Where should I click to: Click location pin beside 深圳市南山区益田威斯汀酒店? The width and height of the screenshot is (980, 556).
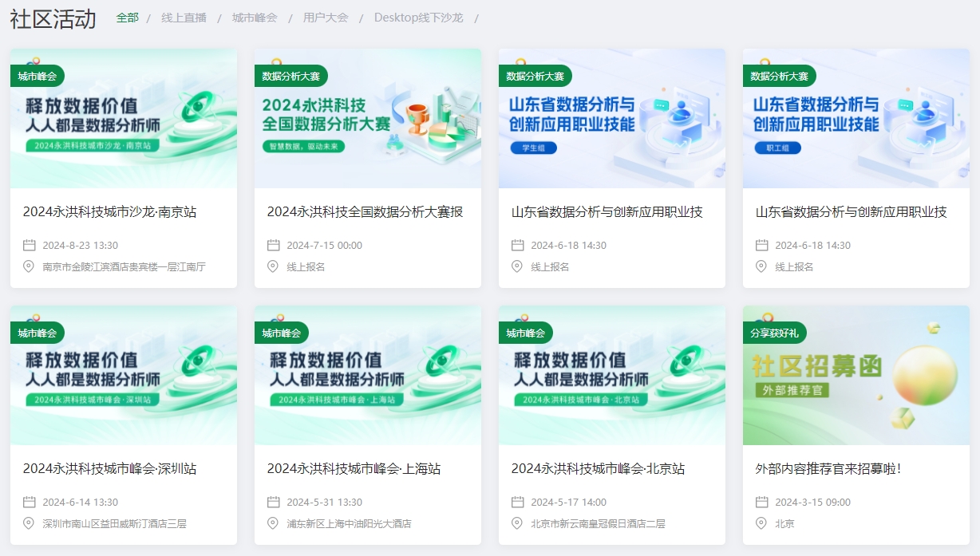30,524
